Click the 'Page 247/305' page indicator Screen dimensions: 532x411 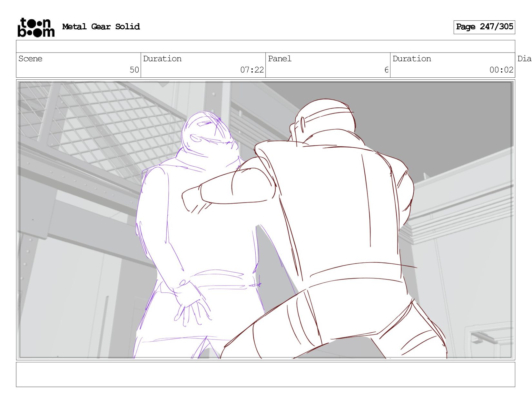(x=484, y=27)
